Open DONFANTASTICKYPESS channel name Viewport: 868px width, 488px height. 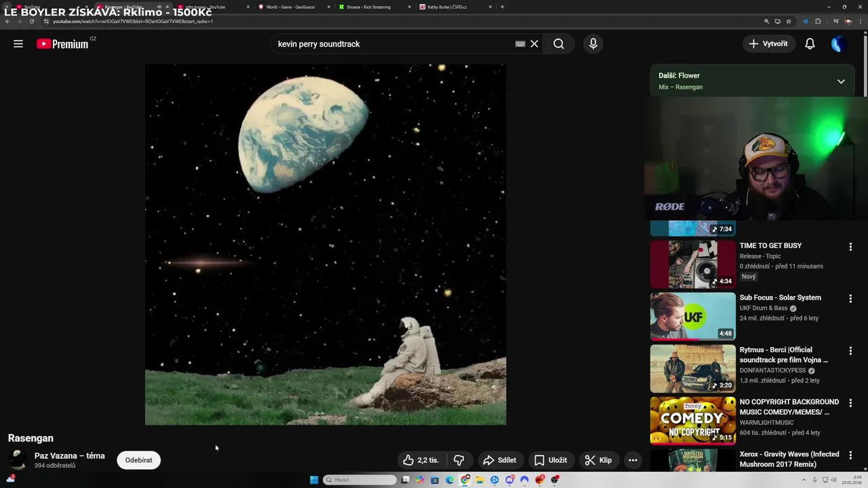click(x=773, y=371)
